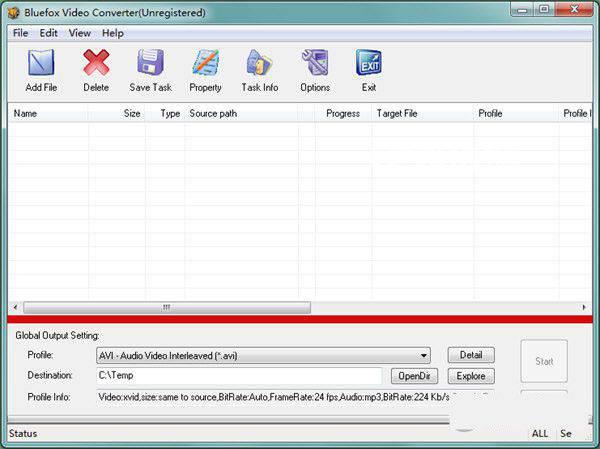
Task: Open the Edit menu
Action: [49, 33]
